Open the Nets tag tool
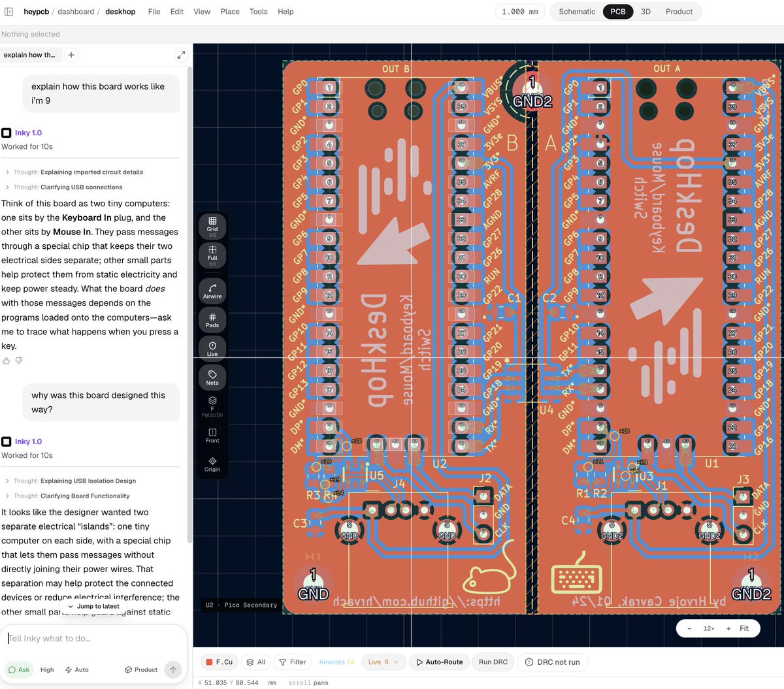784x689 pixels. pos(212,377)
